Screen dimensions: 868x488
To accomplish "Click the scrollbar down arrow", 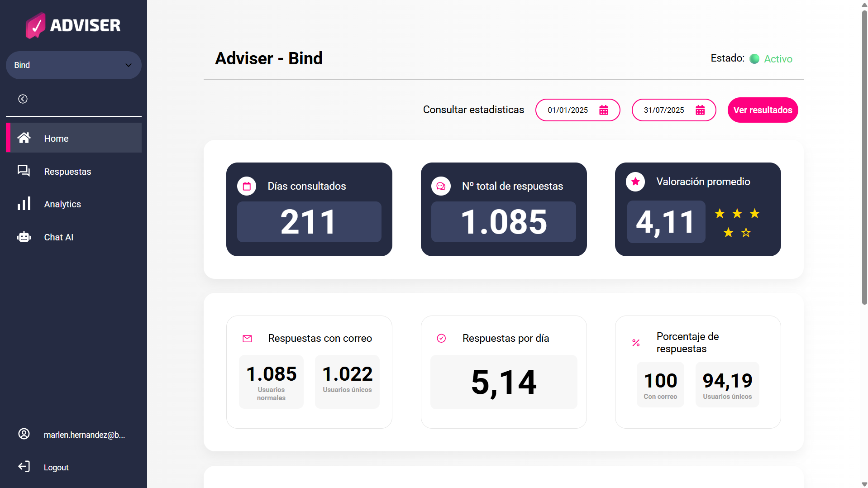I will (864, 484).
